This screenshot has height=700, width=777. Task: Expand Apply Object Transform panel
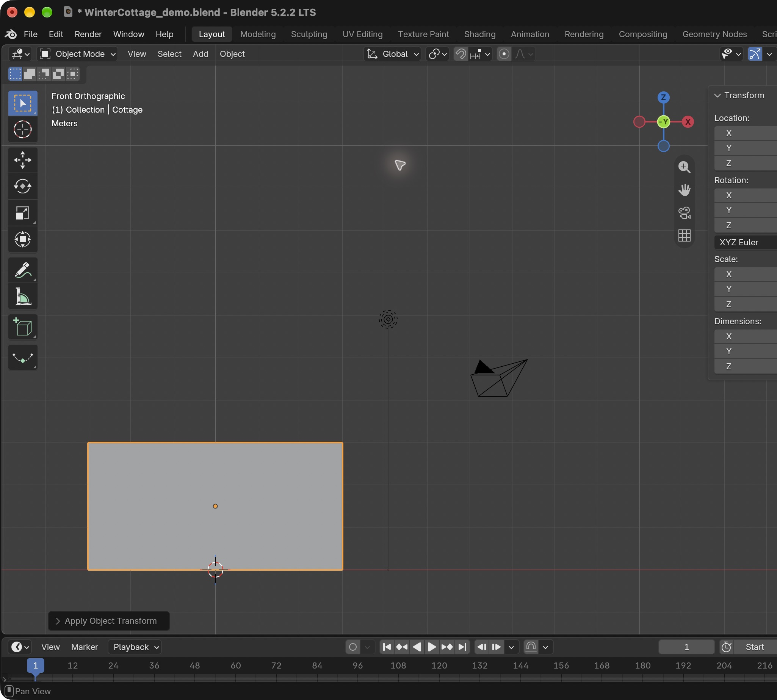[x=109, y=621]
